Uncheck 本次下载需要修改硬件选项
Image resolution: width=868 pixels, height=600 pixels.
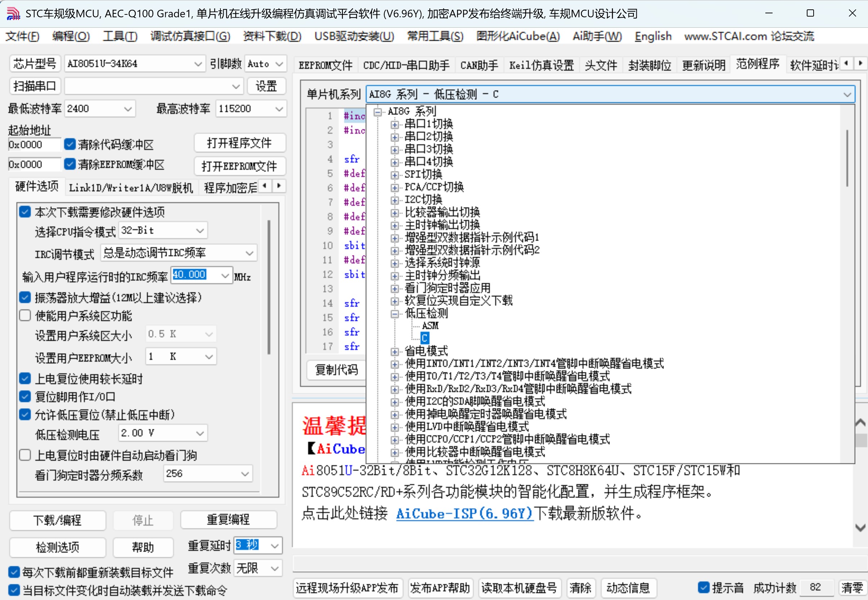(x=25, y=212)
